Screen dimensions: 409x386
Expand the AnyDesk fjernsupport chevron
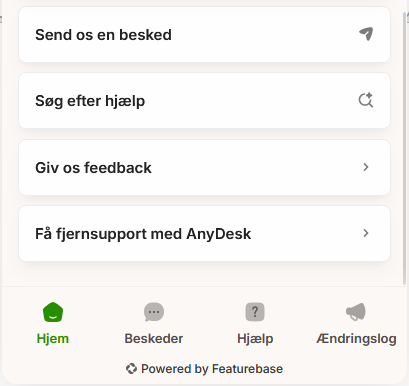pyautogui.click(x=366, y=233)
